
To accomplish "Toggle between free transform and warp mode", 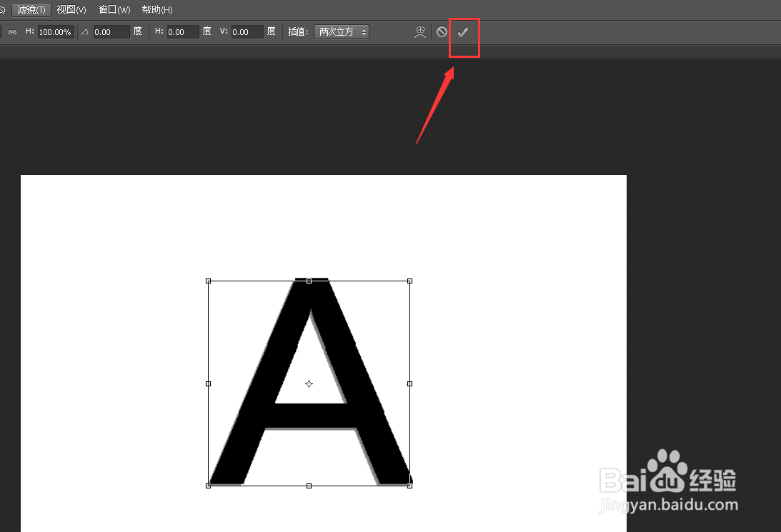I will click(420, 31).
